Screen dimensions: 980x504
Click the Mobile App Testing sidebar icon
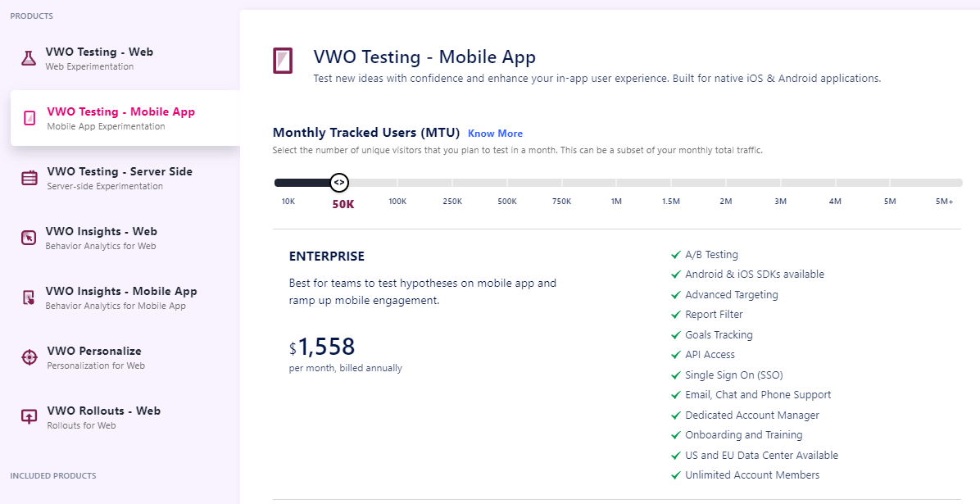pos(29,118)
